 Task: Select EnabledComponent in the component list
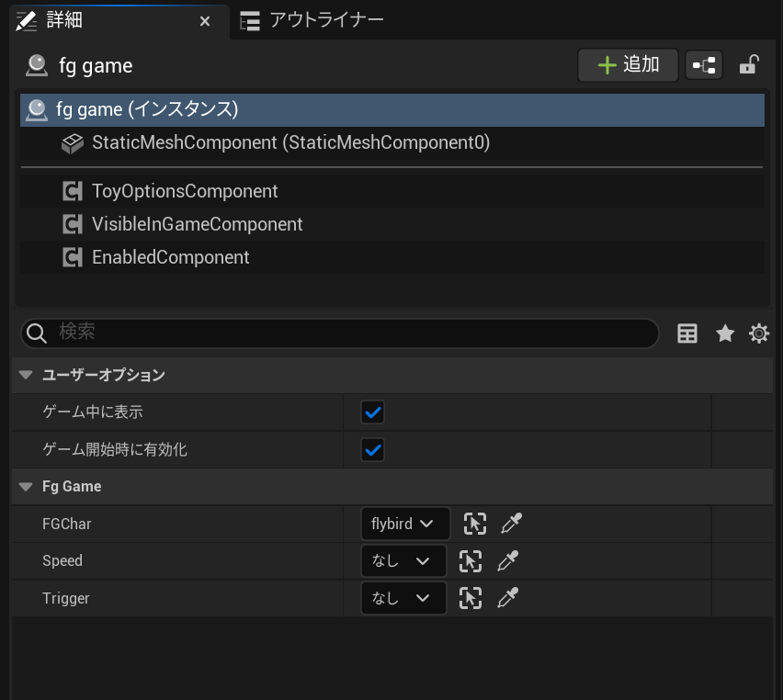(392, 257)
